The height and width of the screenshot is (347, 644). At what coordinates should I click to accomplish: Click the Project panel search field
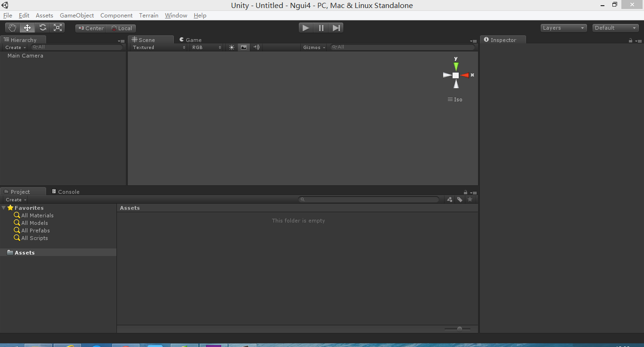coord(369,199)
